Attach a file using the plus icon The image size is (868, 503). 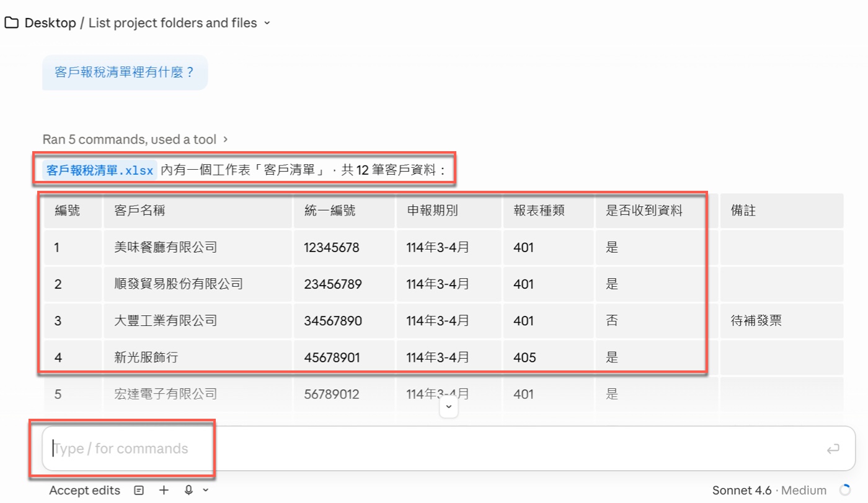point(164,490)
